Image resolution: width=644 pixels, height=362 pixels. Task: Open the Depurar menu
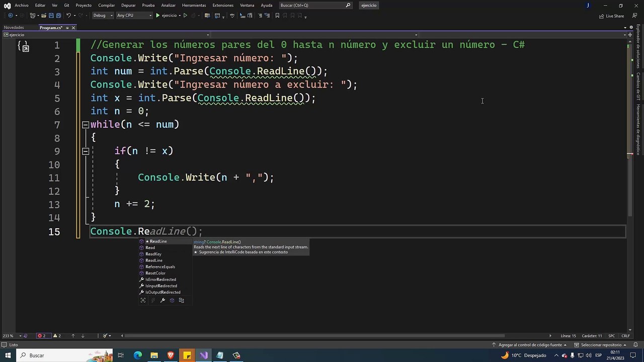128,5
